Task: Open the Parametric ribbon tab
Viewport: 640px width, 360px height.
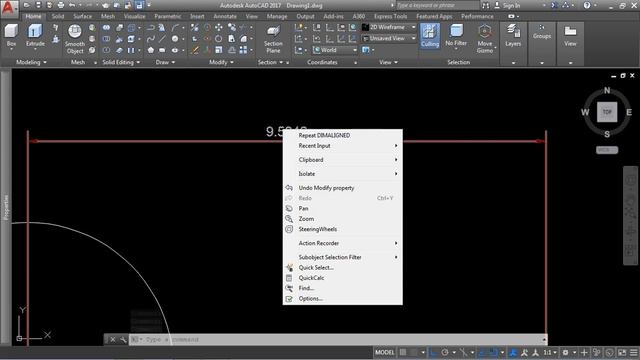Action: tap(168, 16)
